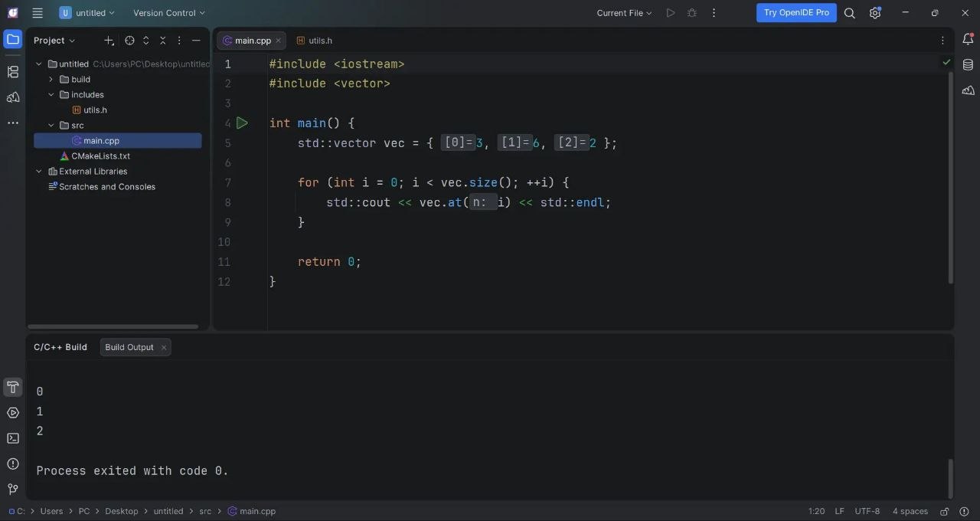Close the Build Output tab

(164, 347)
